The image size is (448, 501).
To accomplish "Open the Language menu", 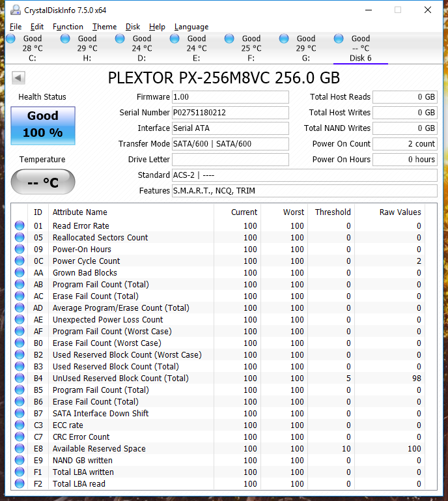I will coord(191,27).
